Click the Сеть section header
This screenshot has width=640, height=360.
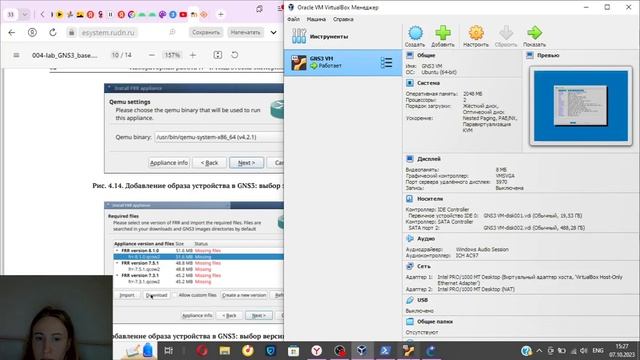tap(424, 266)
